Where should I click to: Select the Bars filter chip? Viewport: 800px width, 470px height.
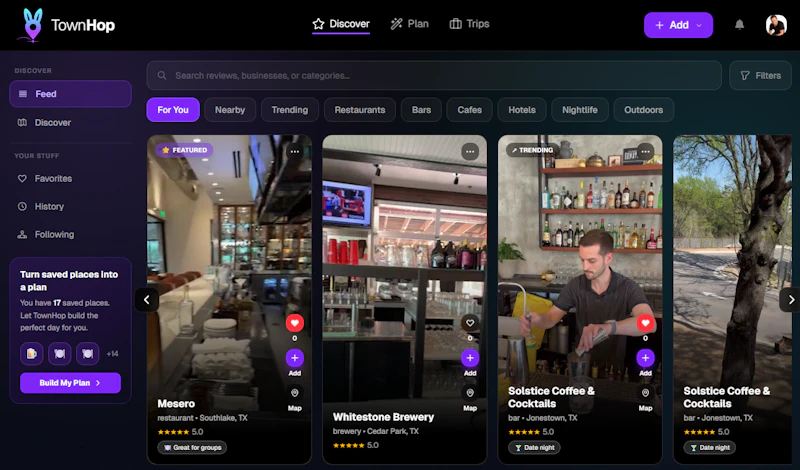tap(421, 110)
